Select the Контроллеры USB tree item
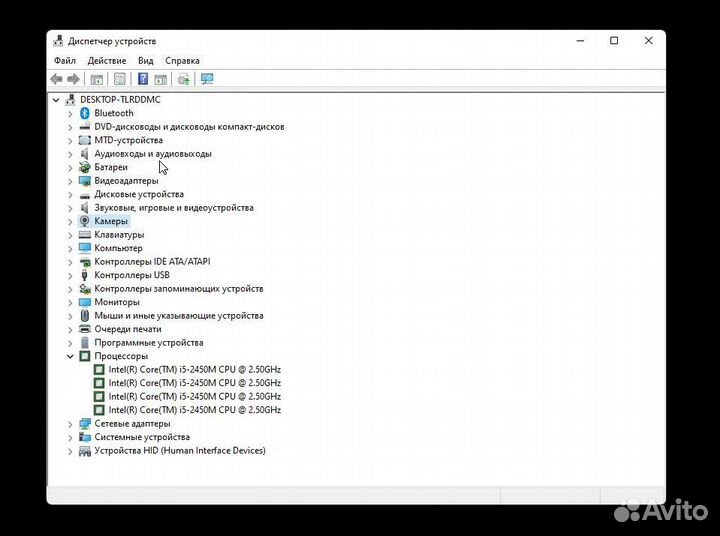Image resolution: width=720 pixels, height=536 pixels. (x=131, y=275)
